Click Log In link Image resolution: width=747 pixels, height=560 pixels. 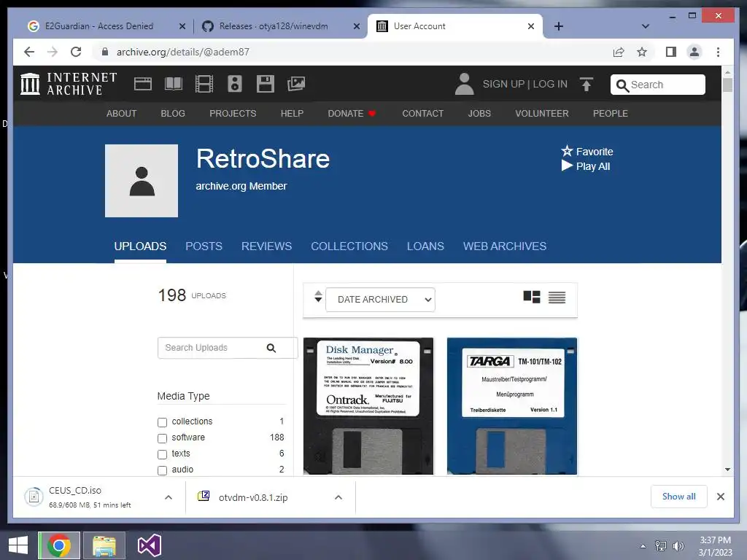tap(550, 84)
